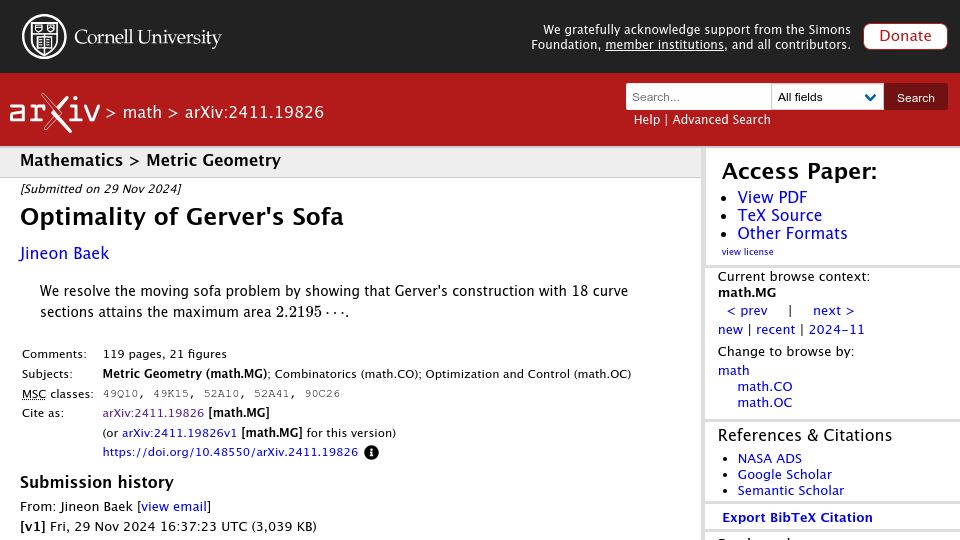Image resolution: width=960 pixels, height=540 pixels.
Task: Open Google Scholar link
Action: (x=784, y=474)
